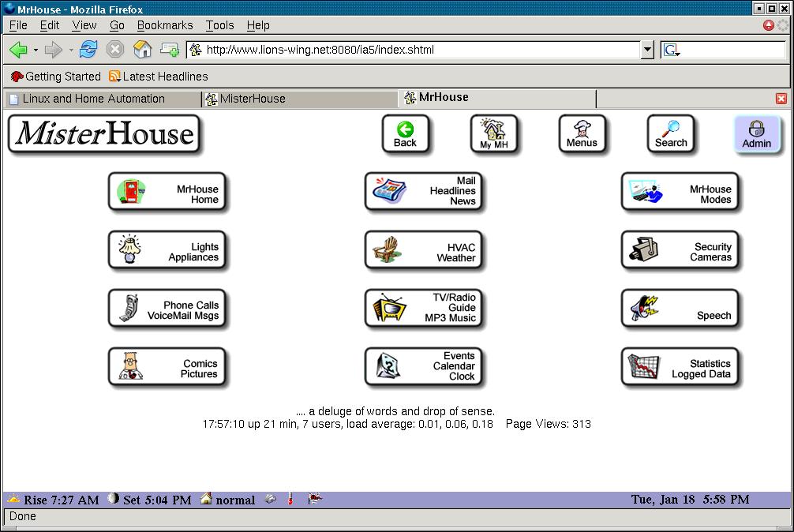Viewport: 794px width, 532px height.
Task: Click the HVAC Weather chair icon
Action: [x=388, y=250]
